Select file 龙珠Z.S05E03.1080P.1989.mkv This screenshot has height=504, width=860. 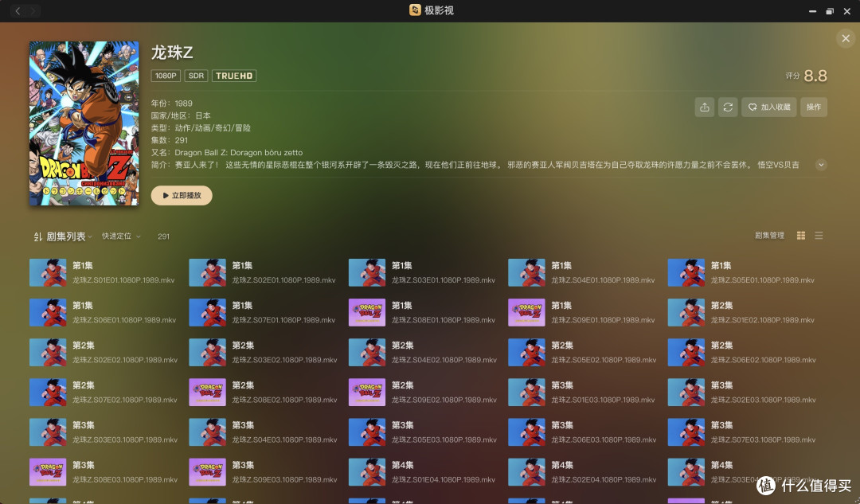click(444, 440)
